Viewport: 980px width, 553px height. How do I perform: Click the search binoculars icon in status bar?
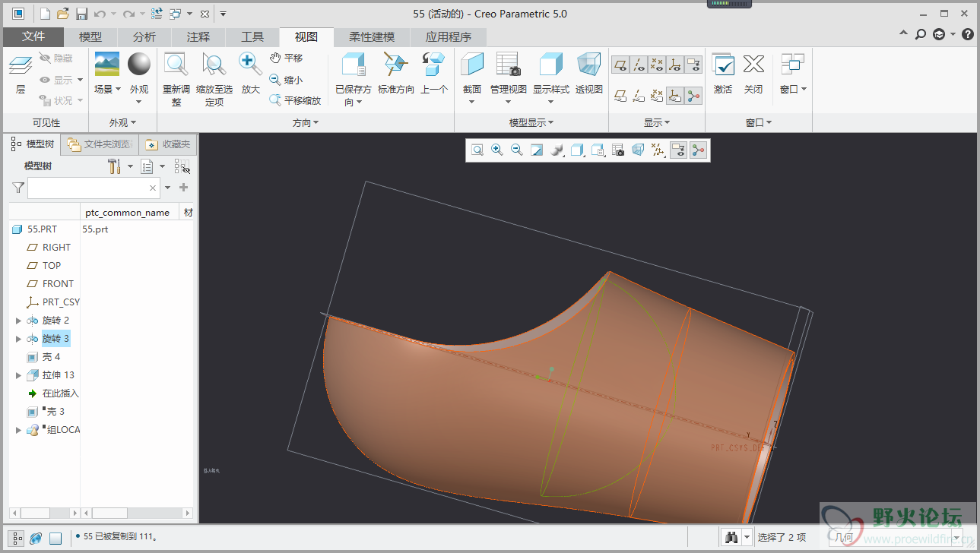[732, 537]
